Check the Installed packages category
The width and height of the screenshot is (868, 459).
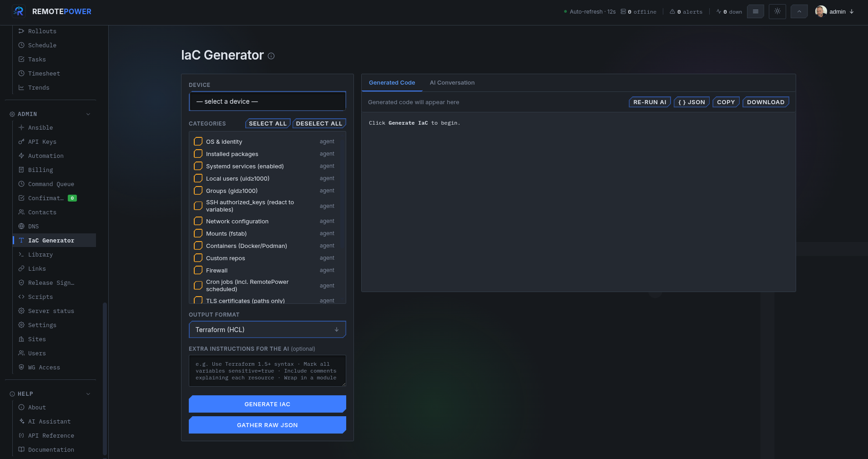click(x=198, y=154)
